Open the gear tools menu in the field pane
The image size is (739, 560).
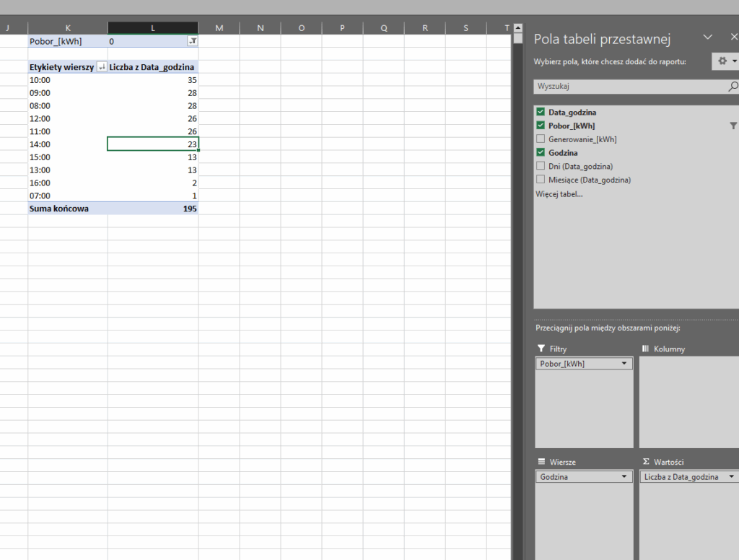tap(725, 61)
